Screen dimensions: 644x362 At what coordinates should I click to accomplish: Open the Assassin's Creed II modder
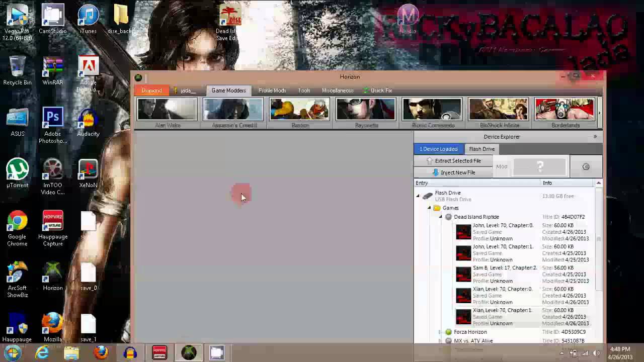[233, 113]
